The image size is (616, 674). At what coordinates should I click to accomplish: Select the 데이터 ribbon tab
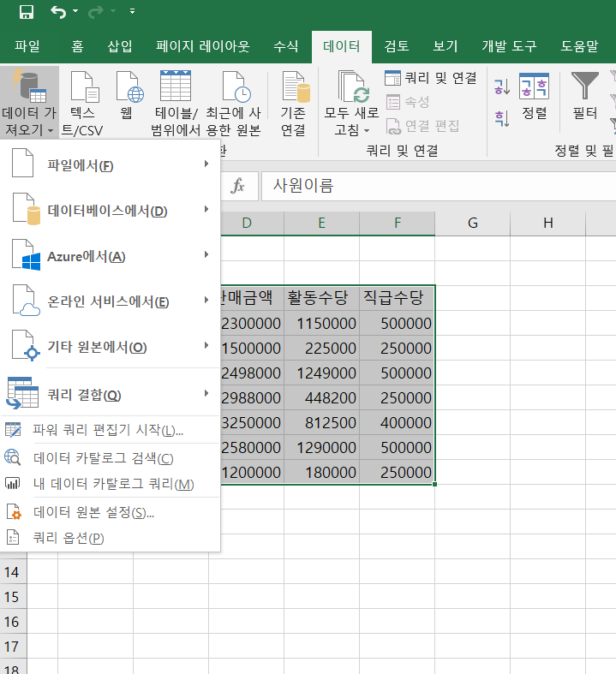(341, 46)
